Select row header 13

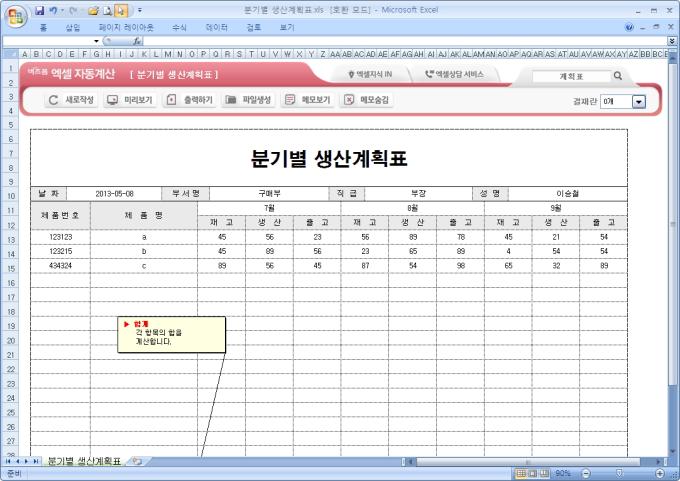tap(11, 239)
